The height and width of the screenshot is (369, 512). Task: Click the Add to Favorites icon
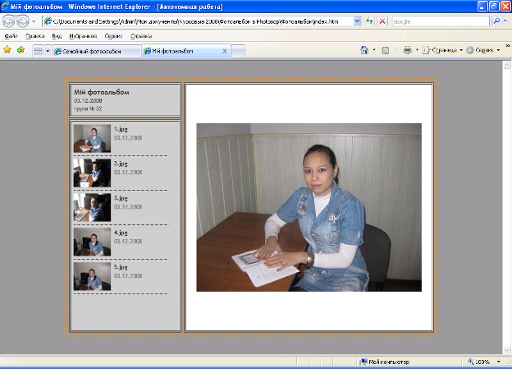click(x=21, y=50)
